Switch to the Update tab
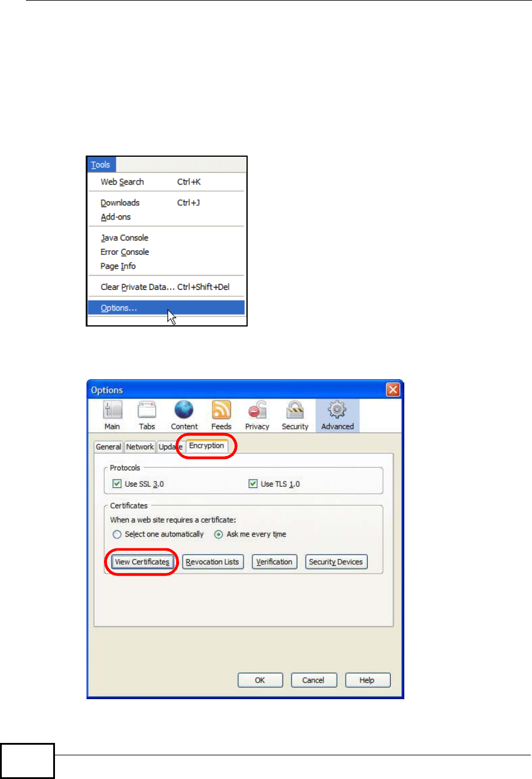 170,447
